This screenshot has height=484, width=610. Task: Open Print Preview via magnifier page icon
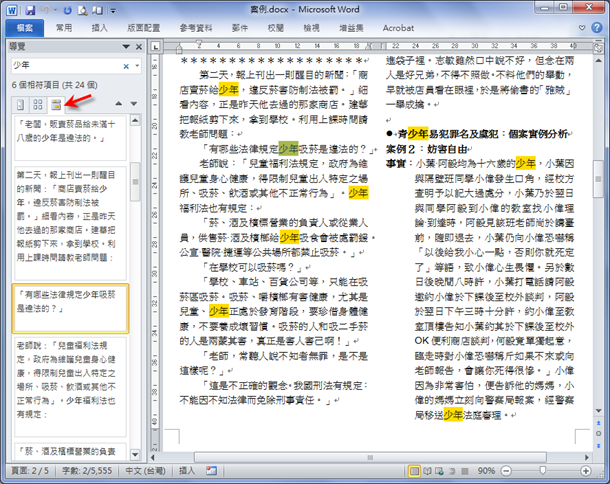pos(82,11)
